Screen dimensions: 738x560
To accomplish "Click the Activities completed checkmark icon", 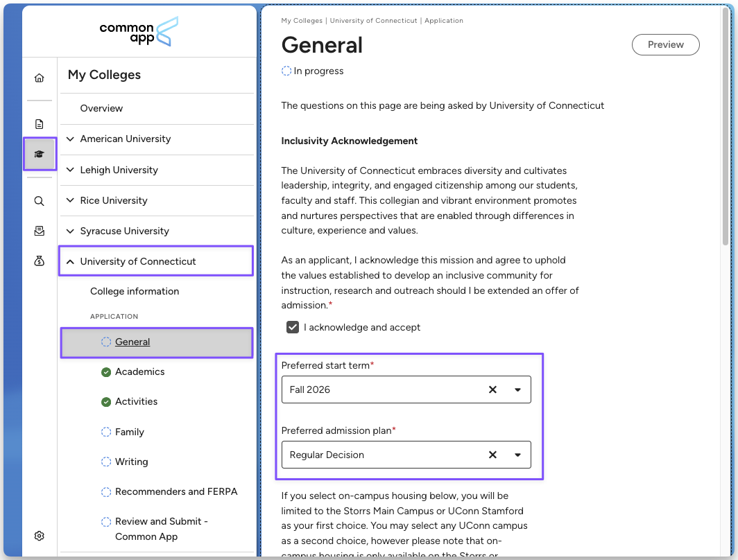I will pos(106,401).
